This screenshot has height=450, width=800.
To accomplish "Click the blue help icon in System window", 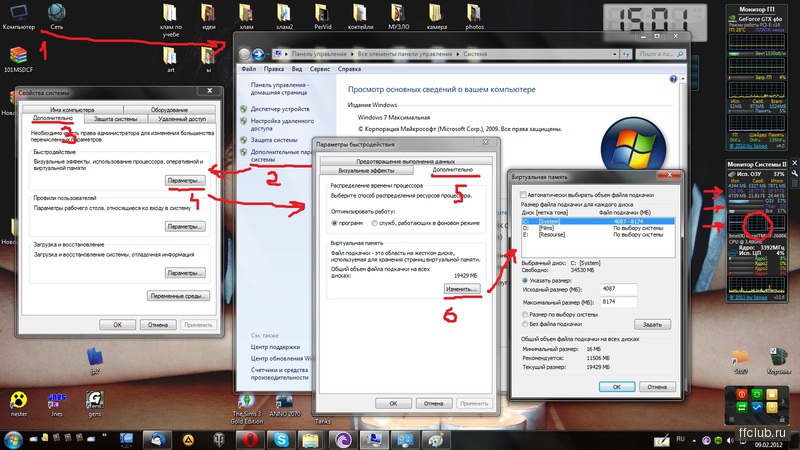I will point(673,79).
